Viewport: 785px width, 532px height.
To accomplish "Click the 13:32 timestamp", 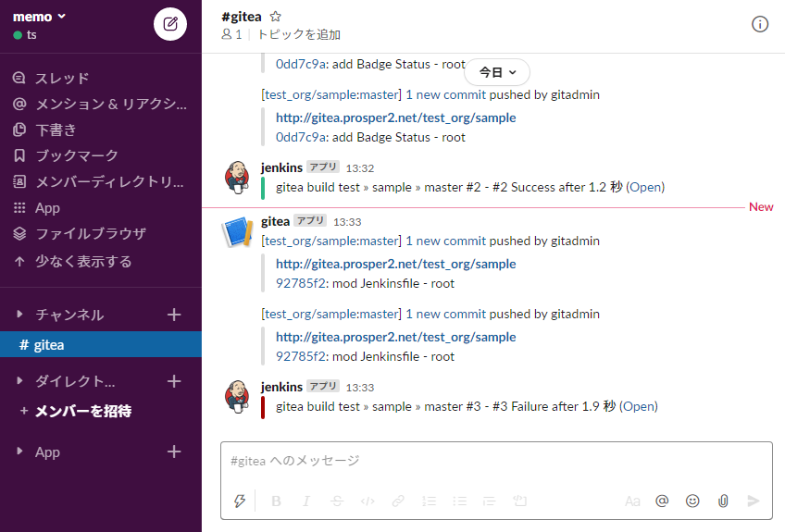I will (360, 168).
